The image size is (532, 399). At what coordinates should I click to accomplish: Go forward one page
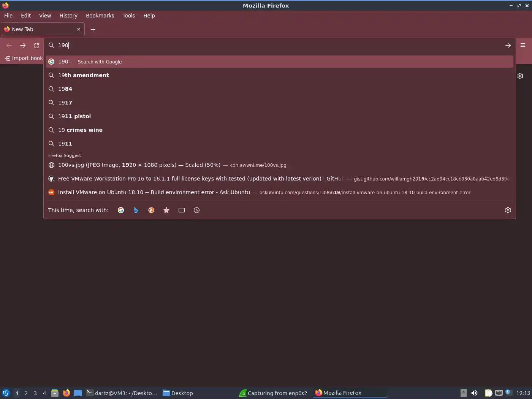click(x=23, y=45)
